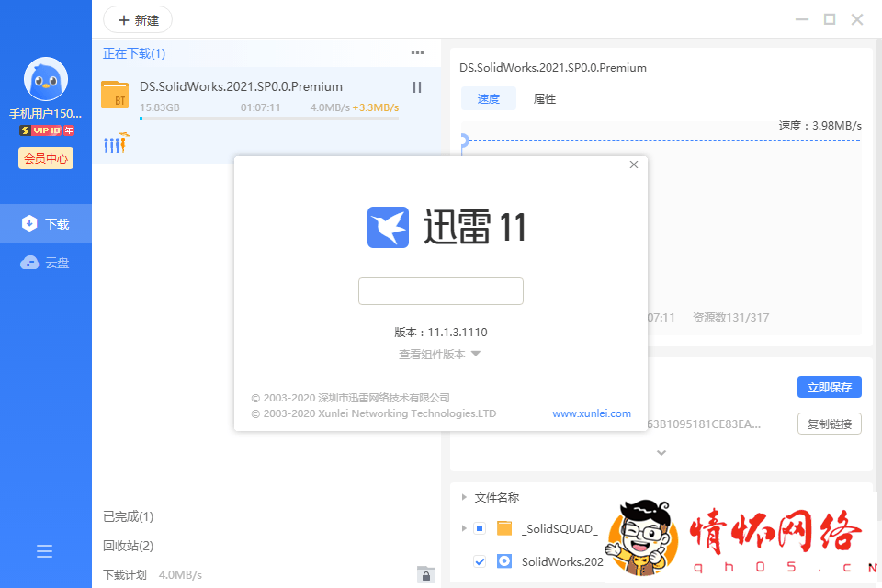Click 复制链接 copy link button
This screenshot has height=588, width=882.
click(829, 424)
